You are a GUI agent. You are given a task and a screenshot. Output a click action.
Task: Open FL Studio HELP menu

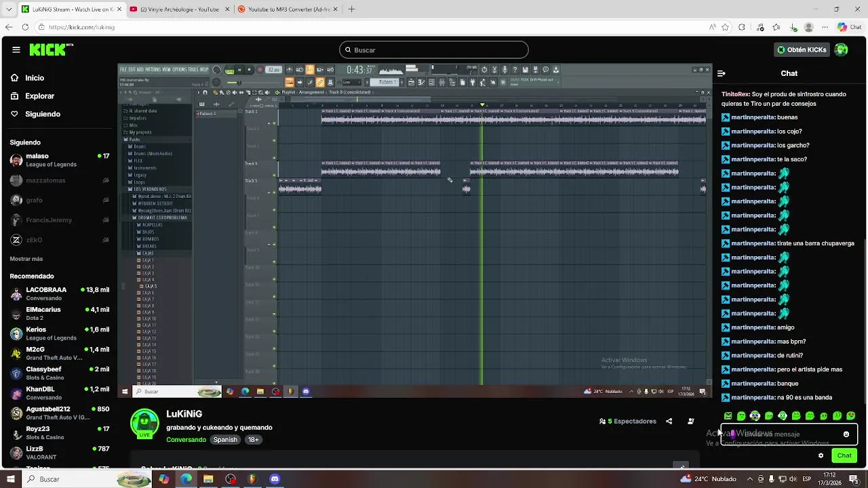pos(204,69)
